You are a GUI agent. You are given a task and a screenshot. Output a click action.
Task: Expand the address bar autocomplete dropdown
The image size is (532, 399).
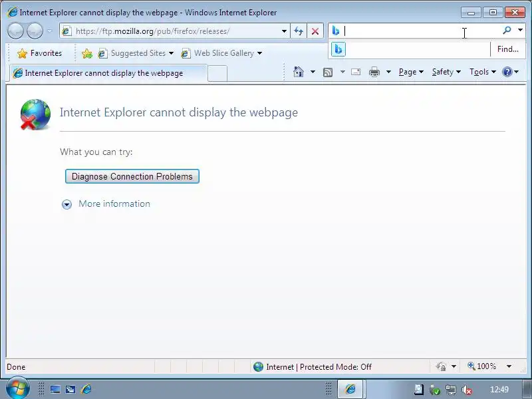coord(284,31)
